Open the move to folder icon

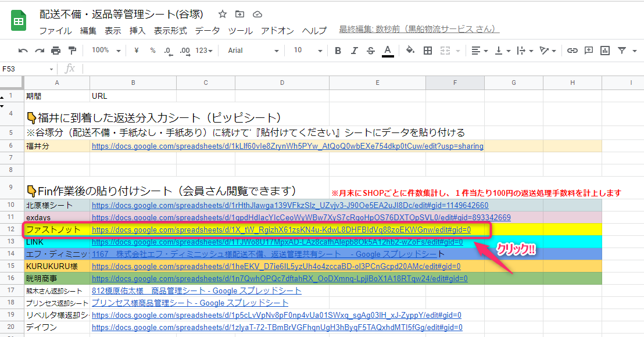tap(240, 15)
